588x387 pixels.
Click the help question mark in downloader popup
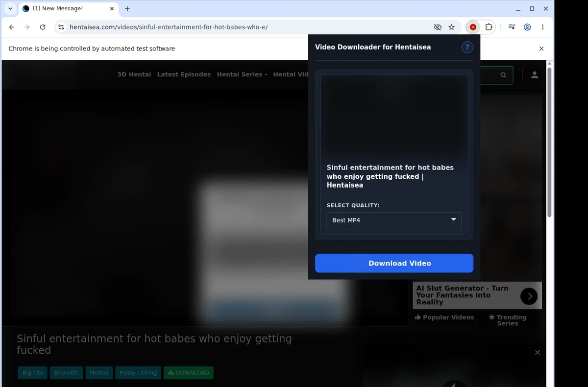467,47
